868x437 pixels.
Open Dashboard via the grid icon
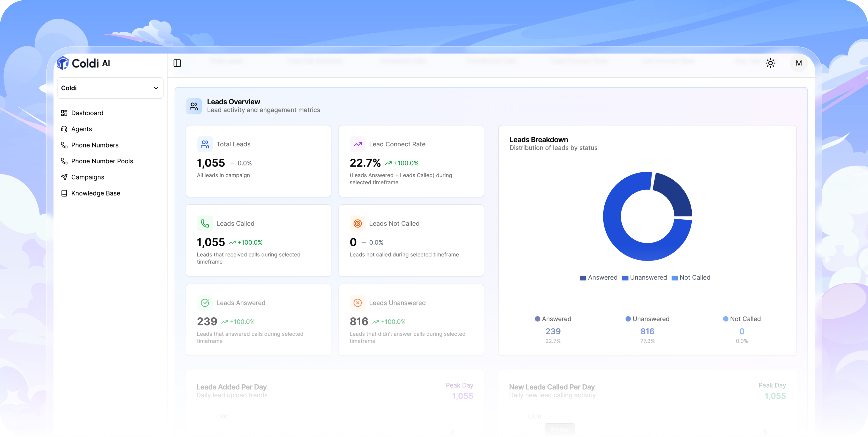pos(64,113)
